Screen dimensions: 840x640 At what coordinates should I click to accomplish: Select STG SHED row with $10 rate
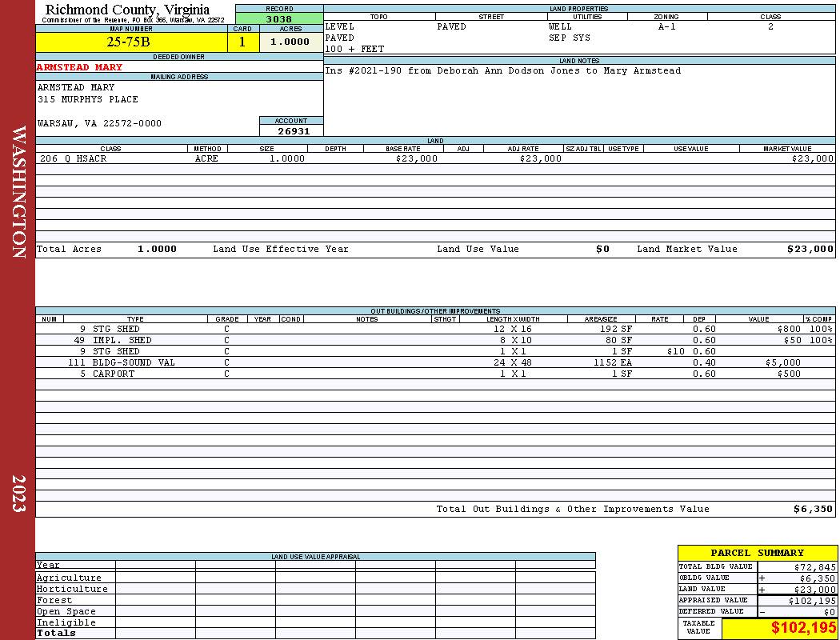click(435, 351)
